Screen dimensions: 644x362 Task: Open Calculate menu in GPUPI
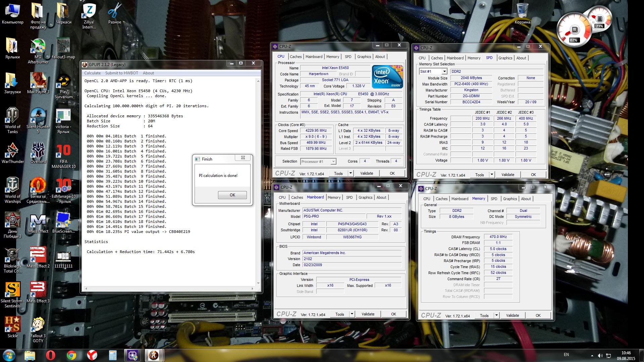(x=92, y=73)
